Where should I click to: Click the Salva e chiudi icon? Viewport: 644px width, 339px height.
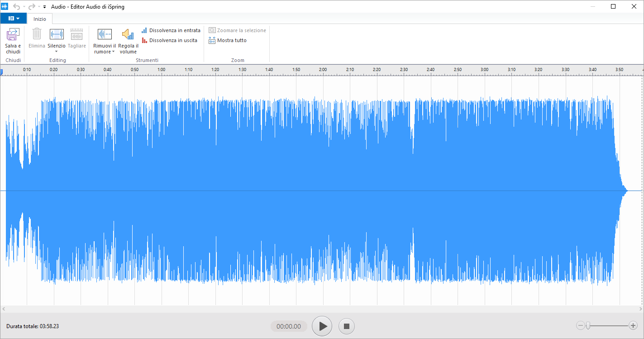pos(13,34)
